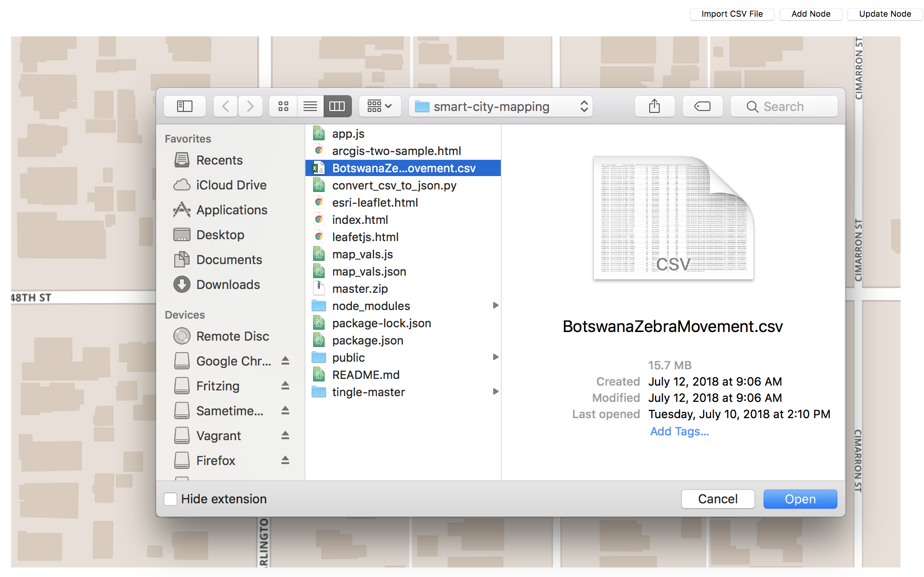Open the group-by arrangement dropdown
The image size is (924, 577).
(379, 106)
